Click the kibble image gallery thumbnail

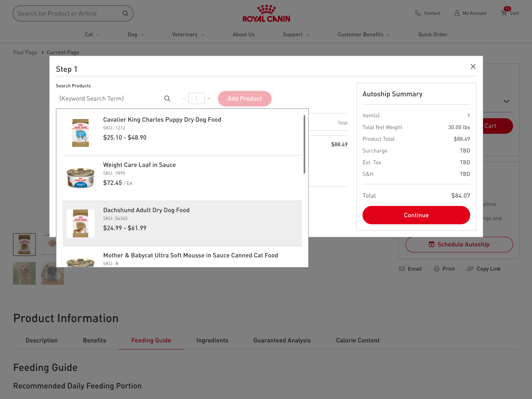(x=49, y=244)
